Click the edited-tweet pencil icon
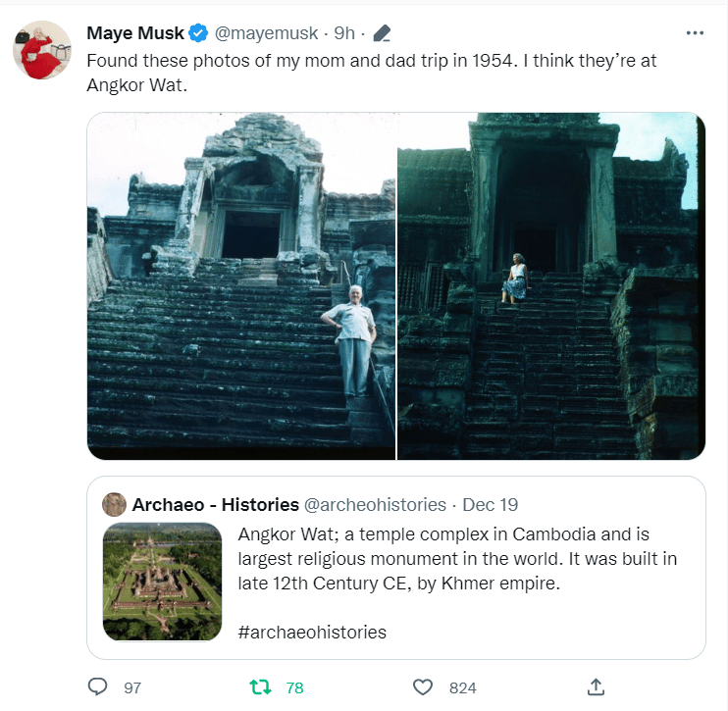This screenshot has height=711, width=728. pos(383,33)
